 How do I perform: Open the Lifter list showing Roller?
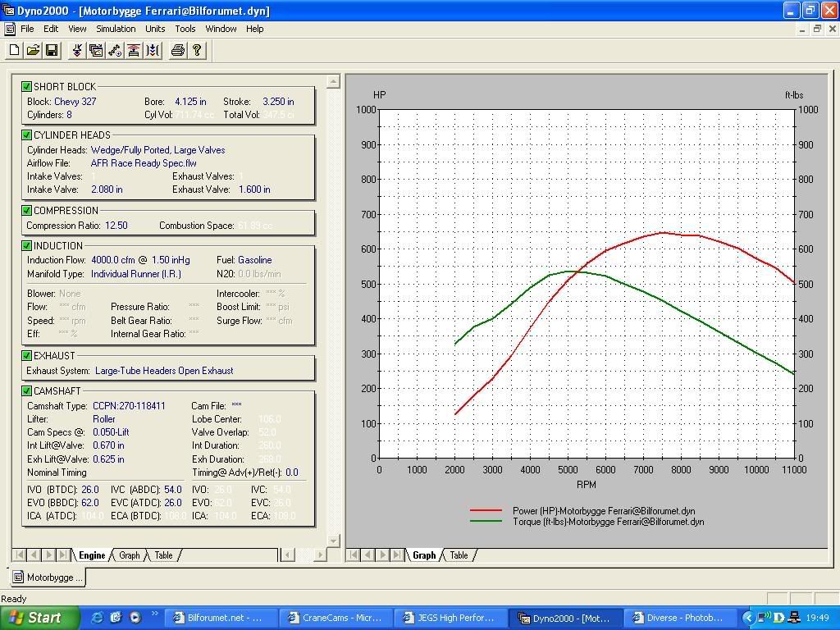104,419
